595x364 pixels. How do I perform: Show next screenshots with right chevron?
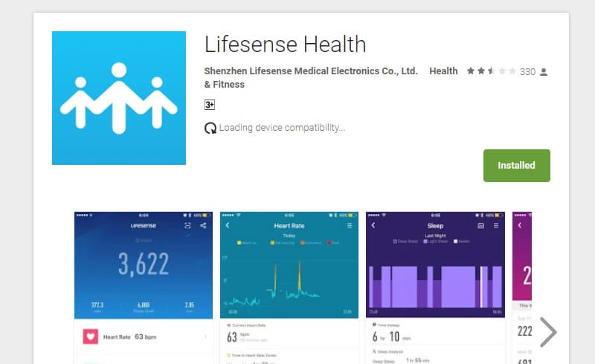point(548,332)
